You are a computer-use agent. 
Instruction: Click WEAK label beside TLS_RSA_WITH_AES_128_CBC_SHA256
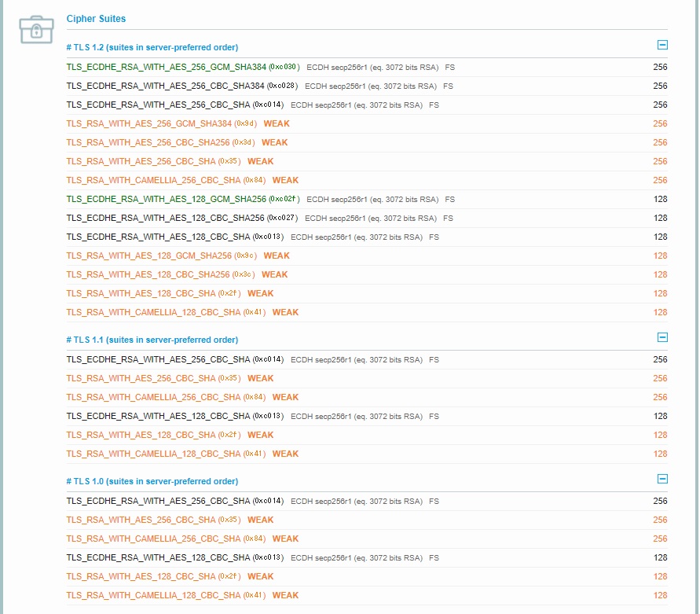274,275
